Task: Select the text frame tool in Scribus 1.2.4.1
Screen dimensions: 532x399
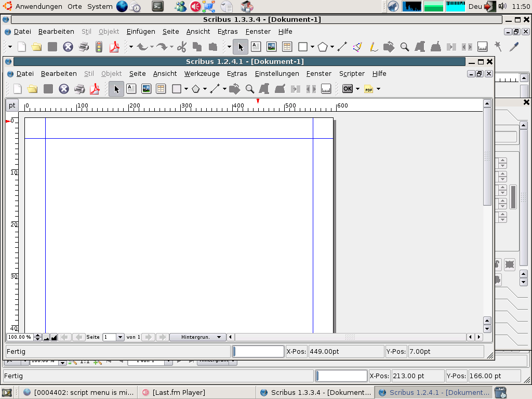Action: tap(131, 89)
